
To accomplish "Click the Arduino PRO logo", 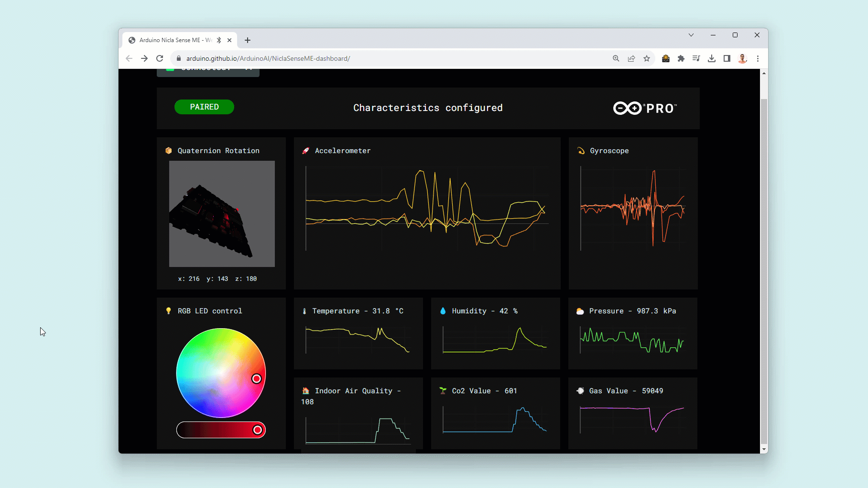I will point(644,108).
